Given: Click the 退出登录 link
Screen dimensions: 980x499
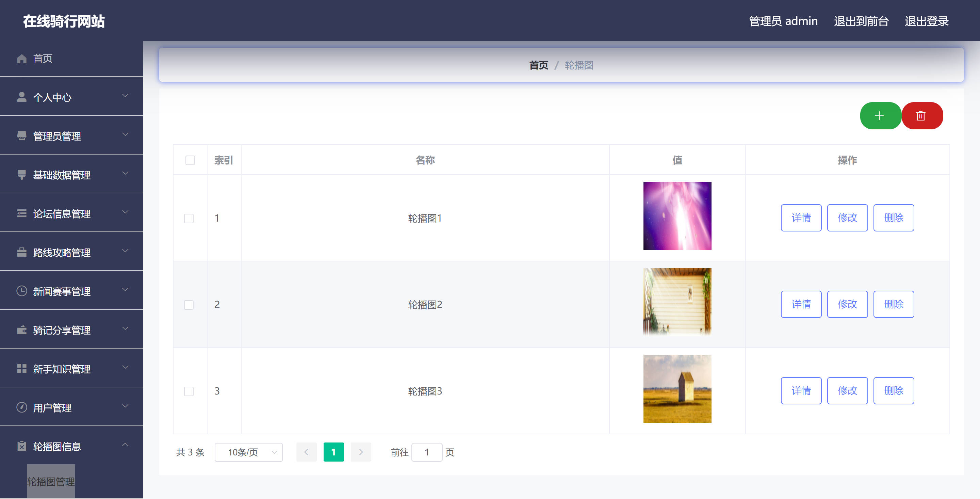Looking at the screenshot, I should (x=926, y=21).
